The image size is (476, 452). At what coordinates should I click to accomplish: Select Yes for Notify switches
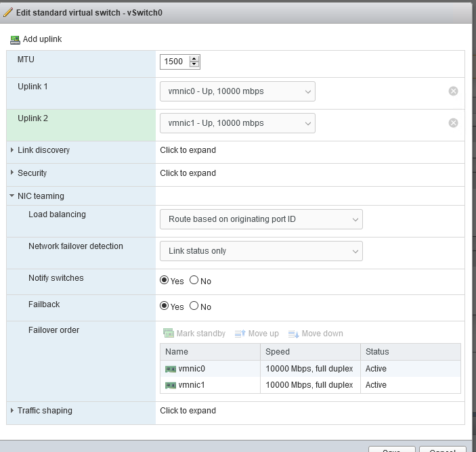coord(165,280)
